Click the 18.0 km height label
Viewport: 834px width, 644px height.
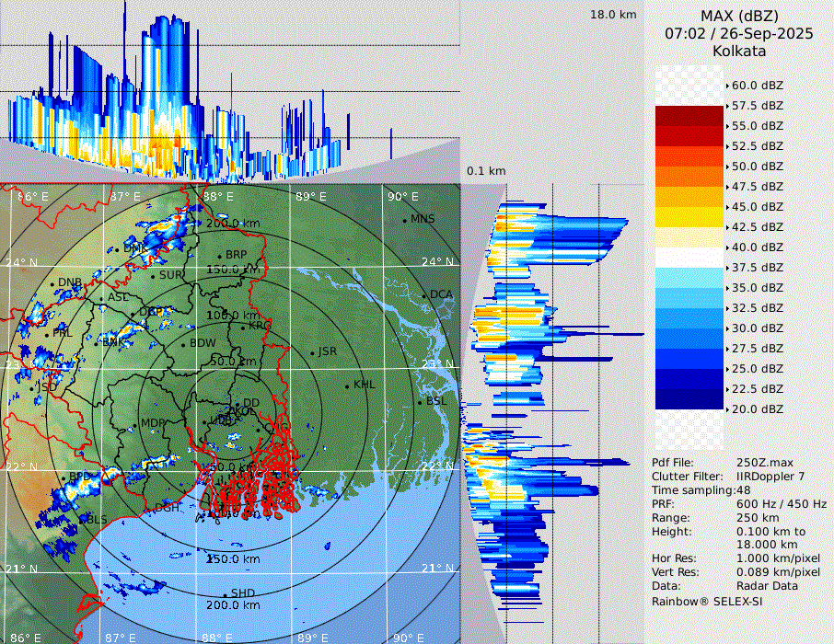(x=613, y=15)
